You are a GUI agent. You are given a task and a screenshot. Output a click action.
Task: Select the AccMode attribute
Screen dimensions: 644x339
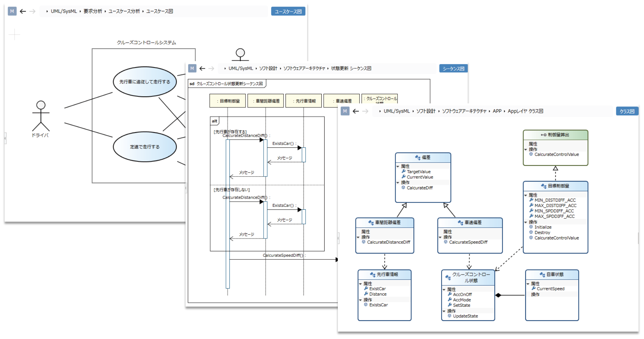(x=462, y=300)
